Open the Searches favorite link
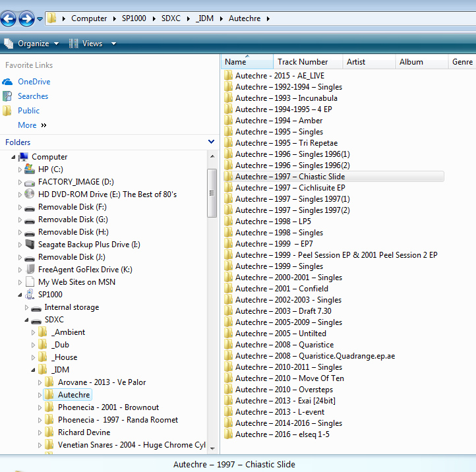 33,96
